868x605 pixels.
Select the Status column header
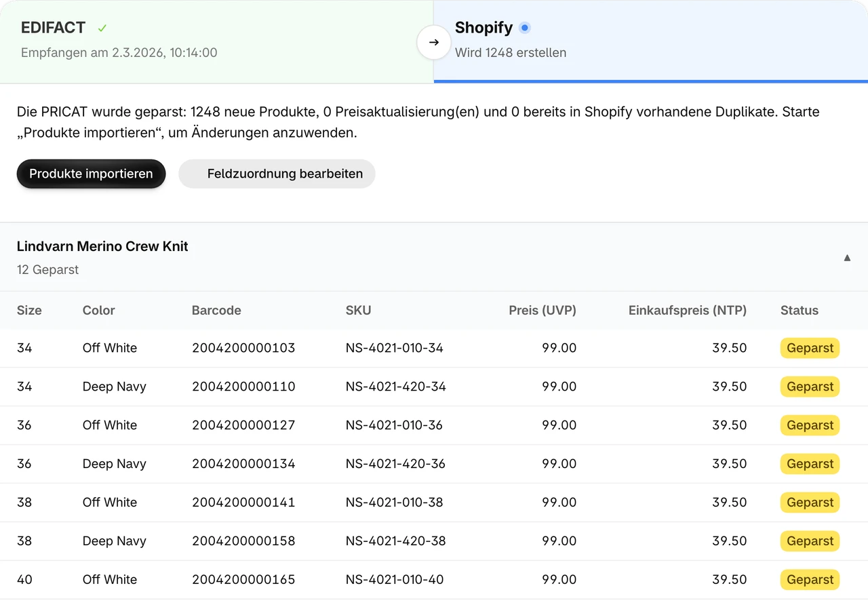coord(800,311)
